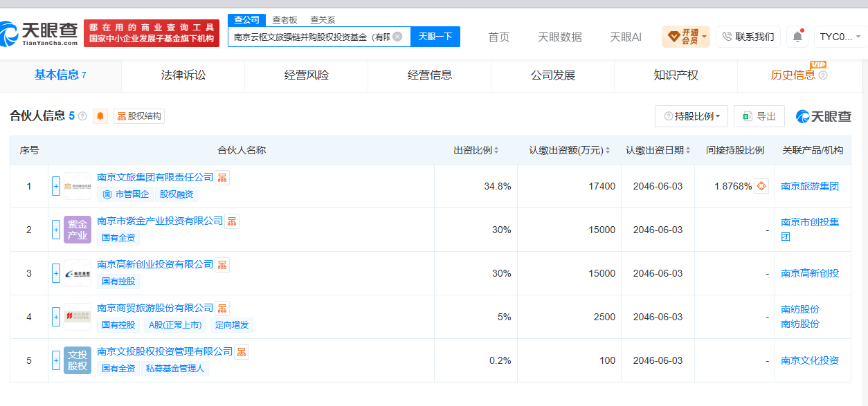The image size is (868, 406).
Task: Expand row 4 南京商贸旅游 with plus button
Action: (x=56, y=317)
